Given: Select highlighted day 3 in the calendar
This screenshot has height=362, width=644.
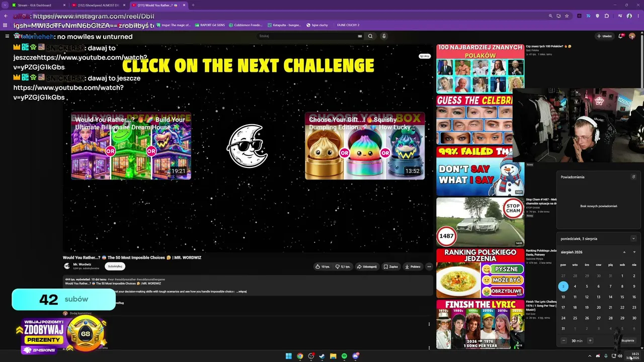Looking at the screenshot, I should [563, 286].
